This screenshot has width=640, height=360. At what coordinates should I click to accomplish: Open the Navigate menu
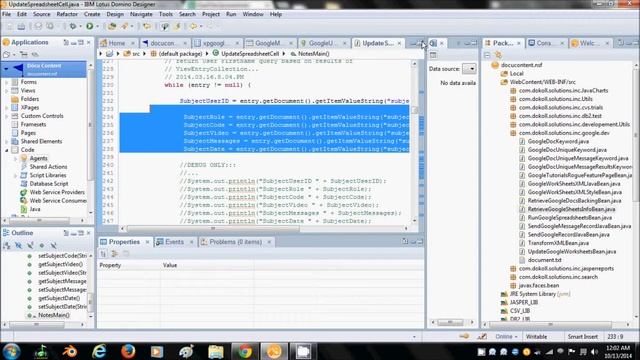[x=141, y=14]
